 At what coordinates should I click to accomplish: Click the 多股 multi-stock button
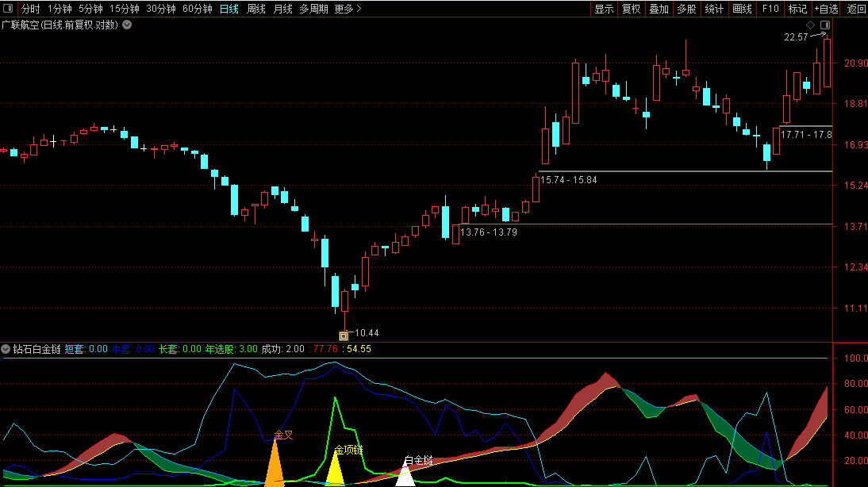tap(686, 9)
